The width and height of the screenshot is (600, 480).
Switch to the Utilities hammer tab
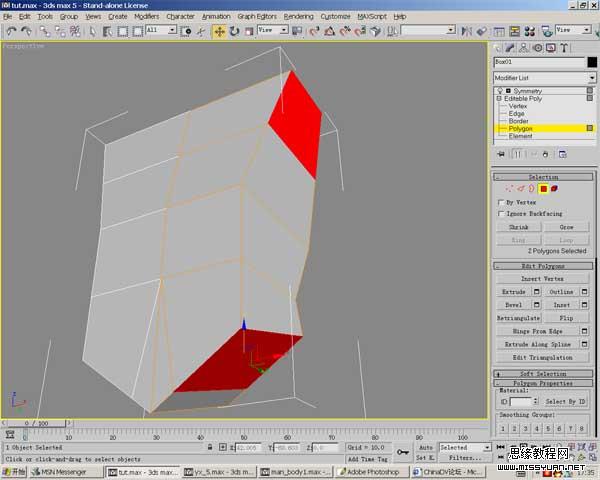click(564, 48)
